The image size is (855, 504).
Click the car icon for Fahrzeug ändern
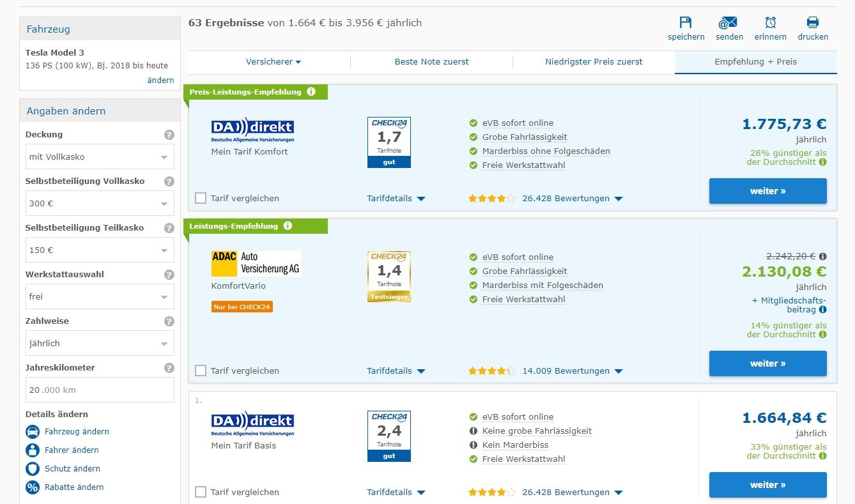point(33,431)
